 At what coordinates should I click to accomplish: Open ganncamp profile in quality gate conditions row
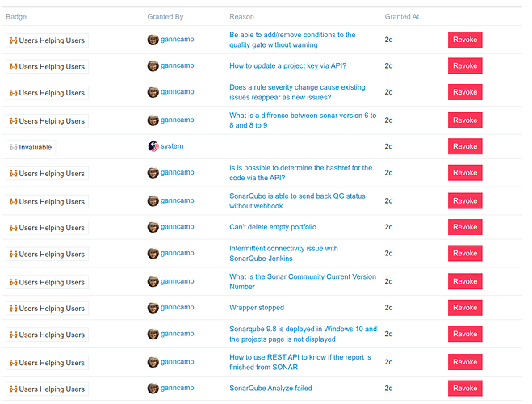click(x=177, y=40)
